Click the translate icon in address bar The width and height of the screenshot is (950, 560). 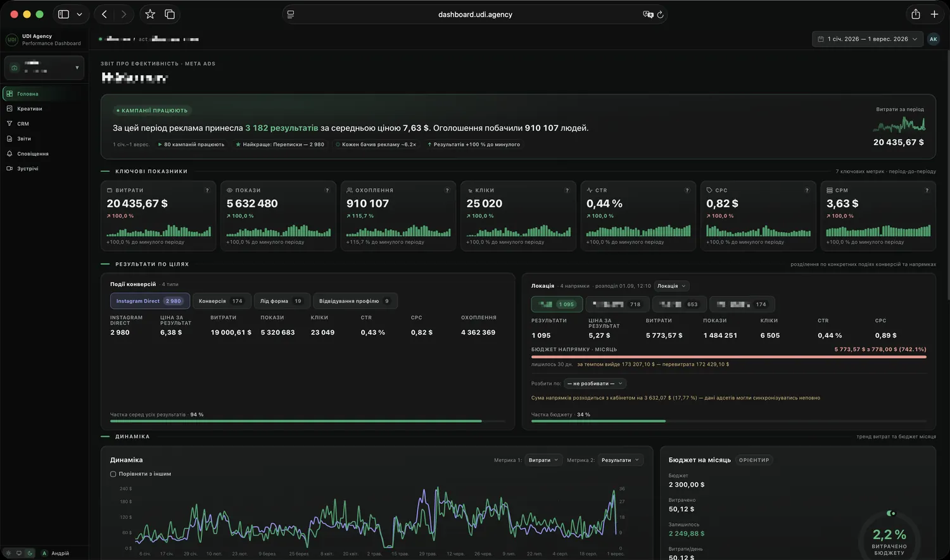coord(648,15)
